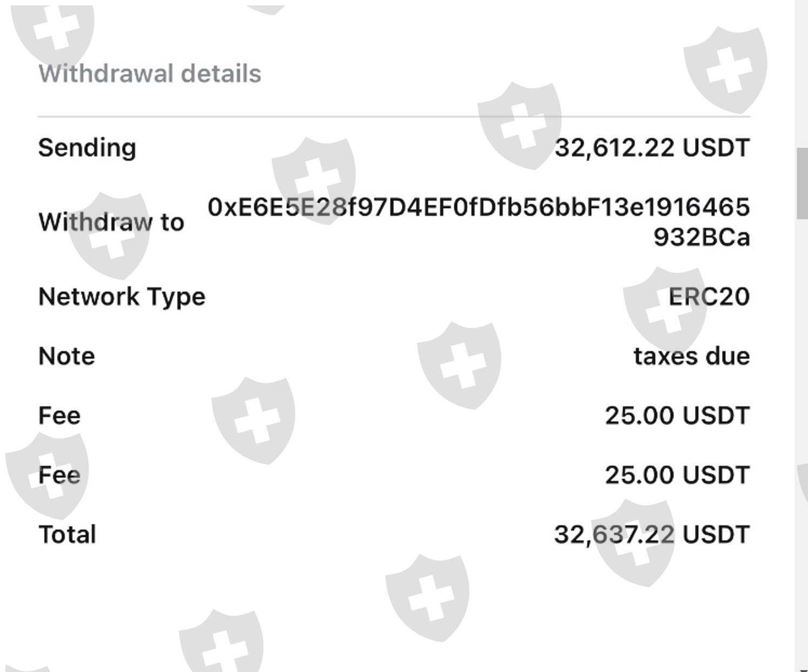Click the Withdrawal details heading

pos(150,74)
